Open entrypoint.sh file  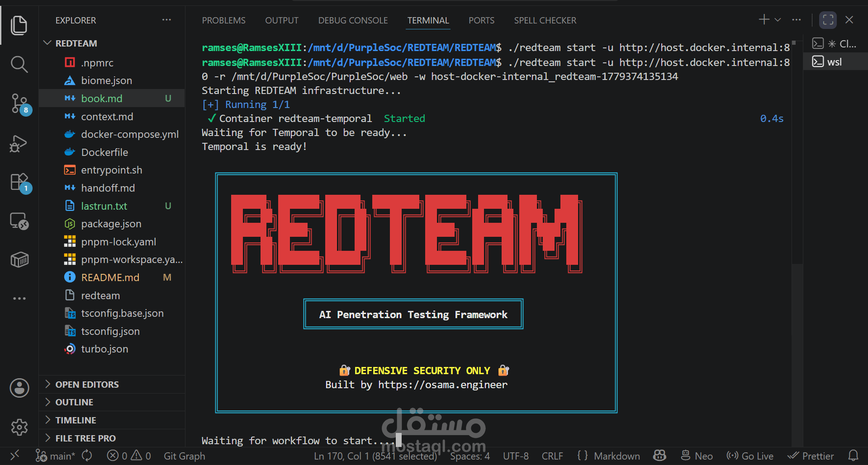(112, 170)
